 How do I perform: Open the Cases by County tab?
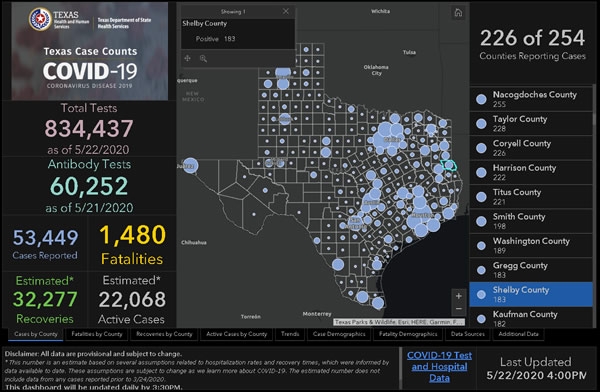pos(36,334)
